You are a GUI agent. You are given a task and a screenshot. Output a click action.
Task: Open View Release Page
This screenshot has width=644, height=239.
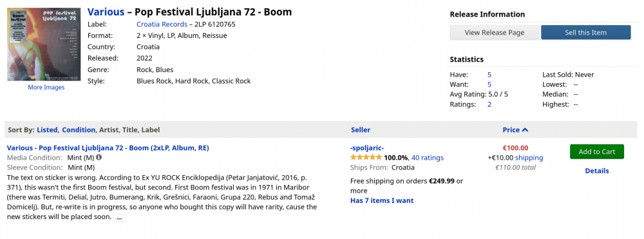[495, 32]
